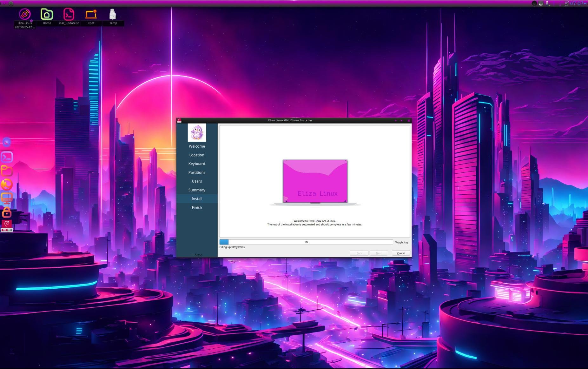The image size is (588, 369).
Task: Select the Location step in installer sidebar
Action: click(x=197, y=155)
